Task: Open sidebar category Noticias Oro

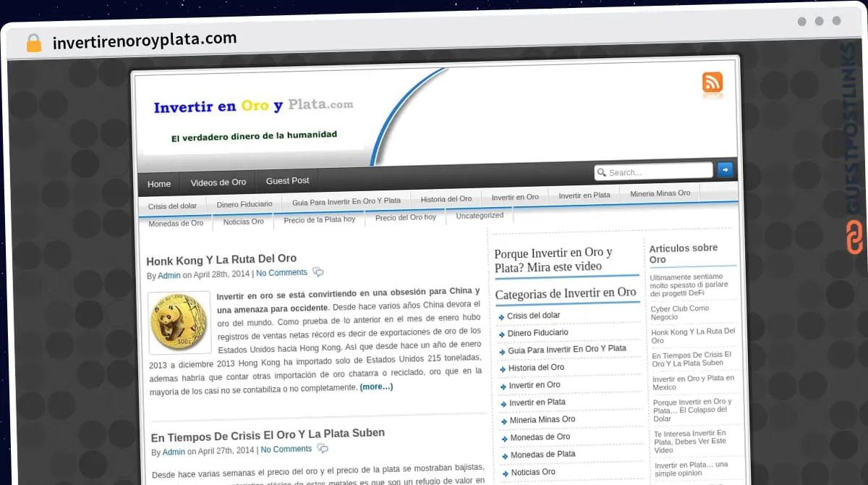Action: pos(534,472)
